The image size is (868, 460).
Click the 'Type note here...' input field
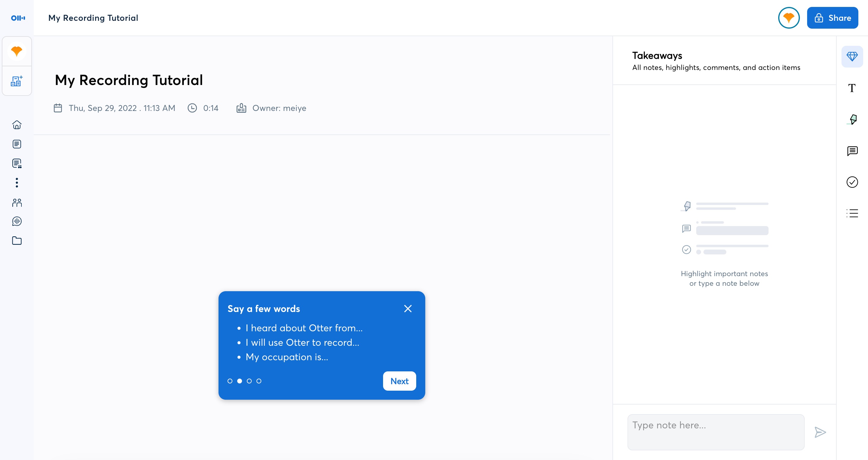[716, 432]
